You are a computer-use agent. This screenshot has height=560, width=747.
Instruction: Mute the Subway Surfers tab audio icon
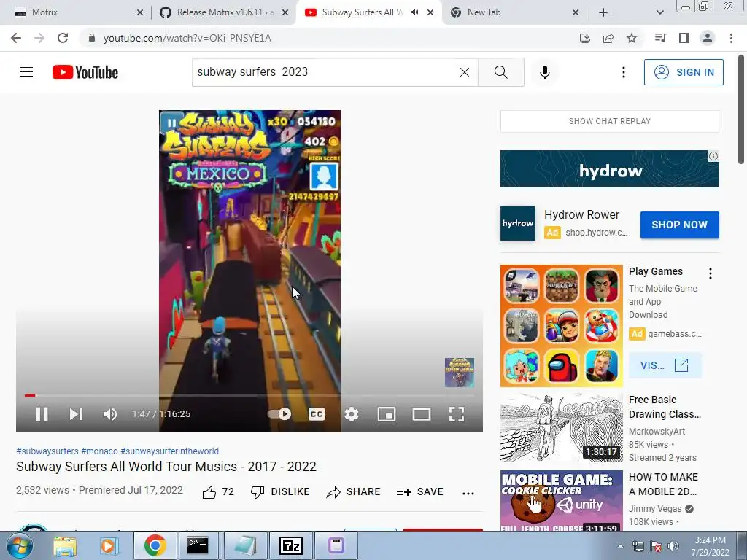tap(415, 12)
